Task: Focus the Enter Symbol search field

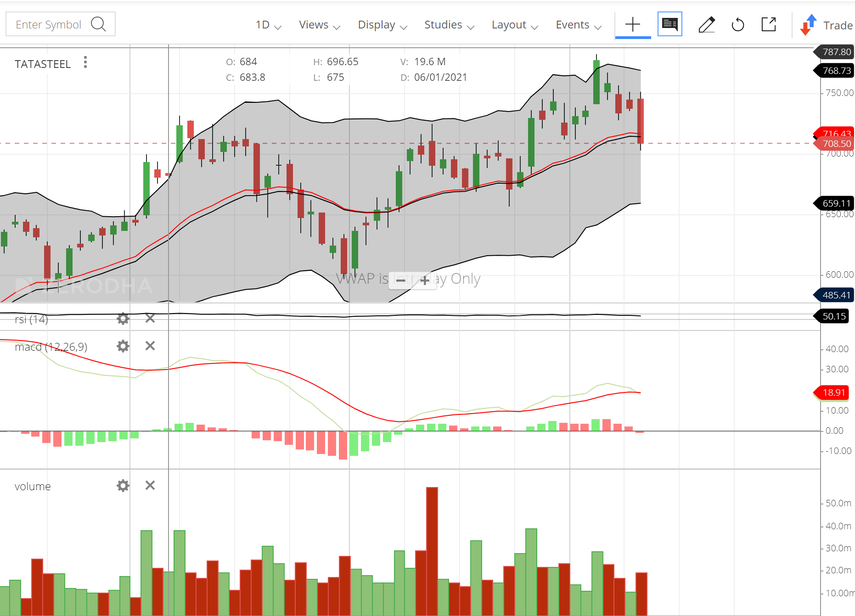Action: [x=60, y=24]
